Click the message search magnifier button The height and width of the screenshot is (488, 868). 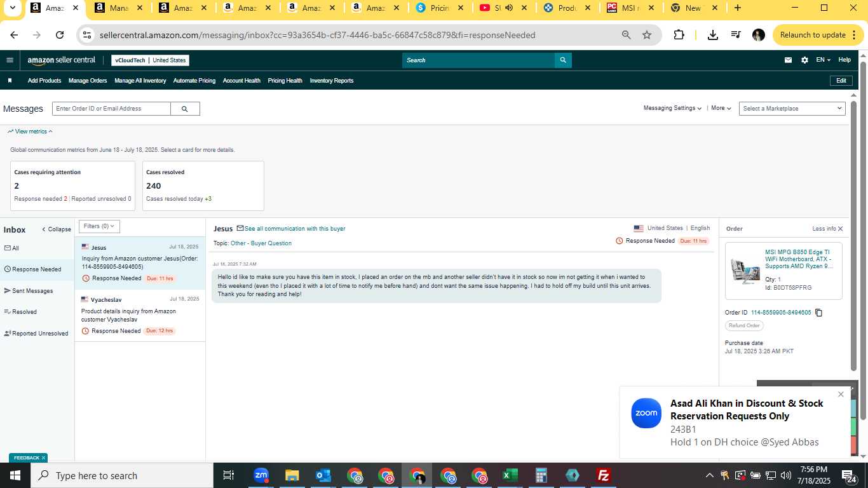coord(185,109)
